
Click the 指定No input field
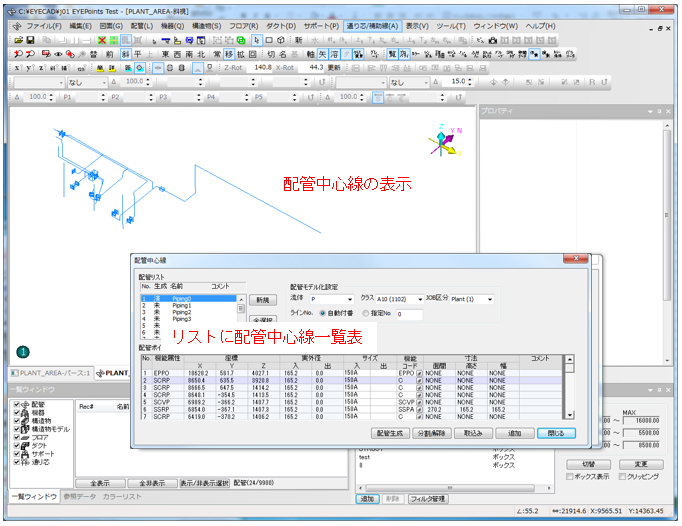click(409, 314)
